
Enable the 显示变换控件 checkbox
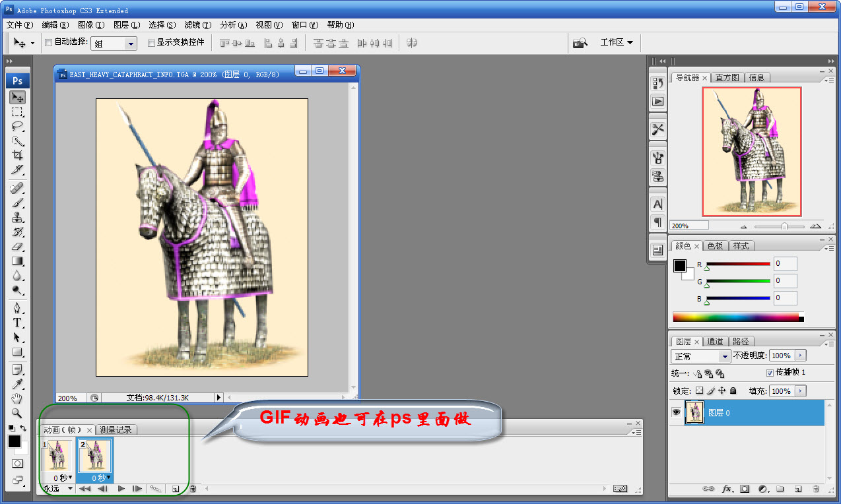click(x=151, y=43)
